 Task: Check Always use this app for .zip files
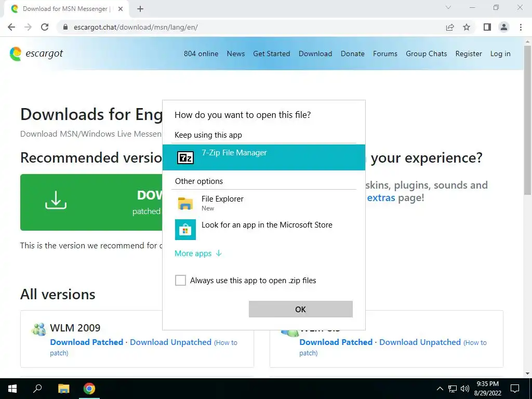click(x=180, y=280)
